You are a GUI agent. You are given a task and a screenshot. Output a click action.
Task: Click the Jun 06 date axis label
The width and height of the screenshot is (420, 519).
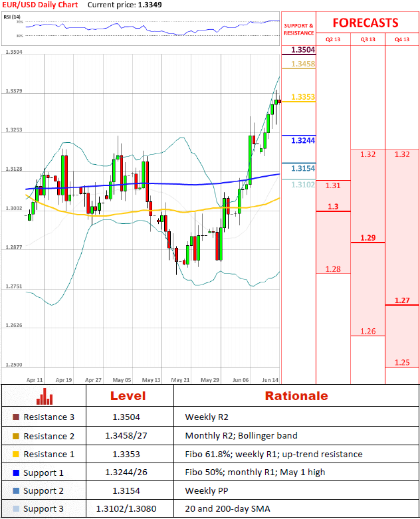[241, 380]
